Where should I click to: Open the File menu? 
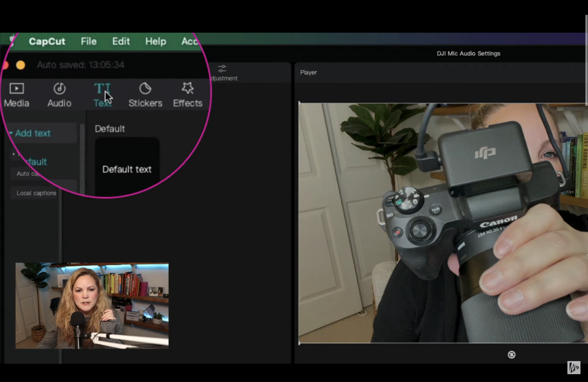coord(88,41)
